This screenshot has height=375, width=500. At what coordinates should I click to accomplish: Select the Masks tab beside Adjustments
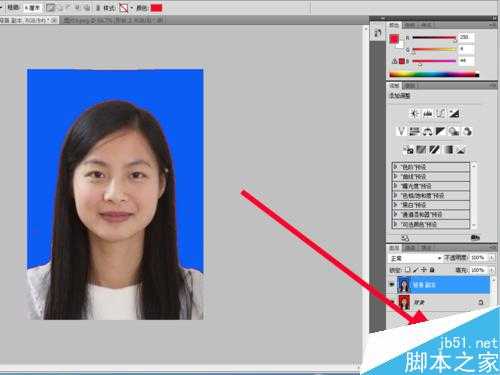tap(410, 86)
